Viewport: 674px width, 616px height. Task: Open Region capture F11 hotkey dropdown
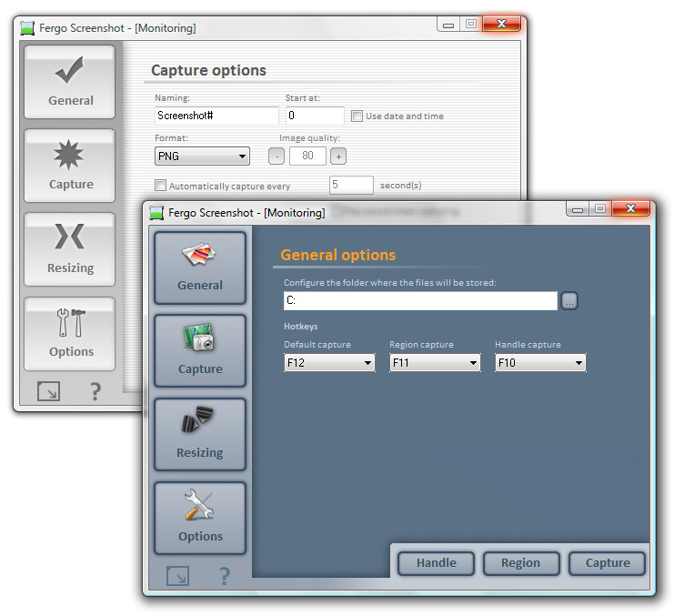(x=435, y=363)
